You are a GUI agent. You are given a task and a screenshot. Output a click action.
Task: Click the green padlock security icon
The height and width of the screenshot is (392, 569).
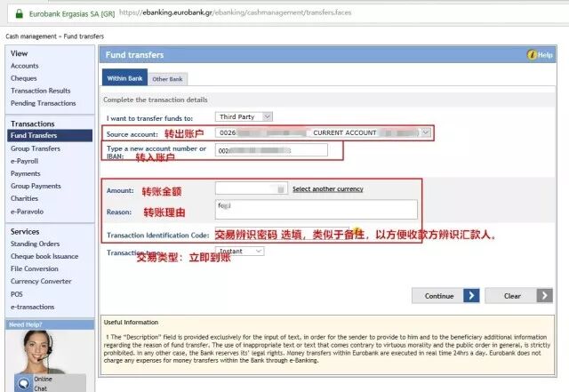click(19, 14)
